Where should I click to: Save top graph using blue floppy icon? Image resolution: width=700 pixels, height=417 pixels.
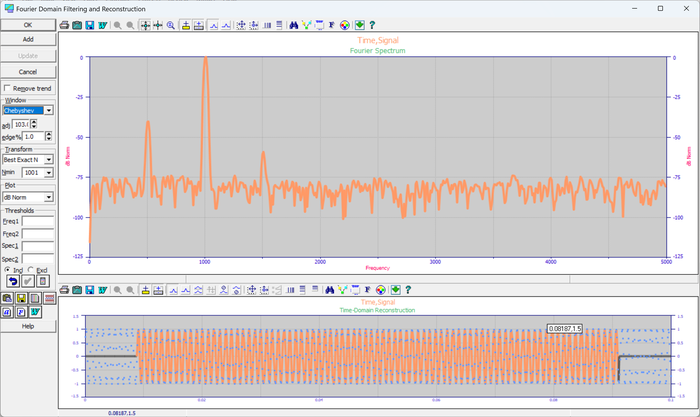tap(90, 25)
